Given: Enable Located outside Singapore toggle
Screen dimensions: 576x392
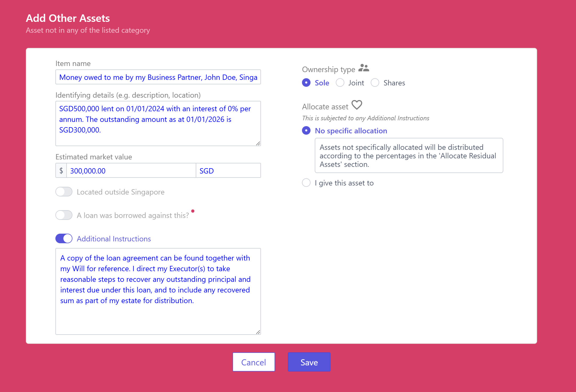Looking at the screenshot, I should (64, 192).
